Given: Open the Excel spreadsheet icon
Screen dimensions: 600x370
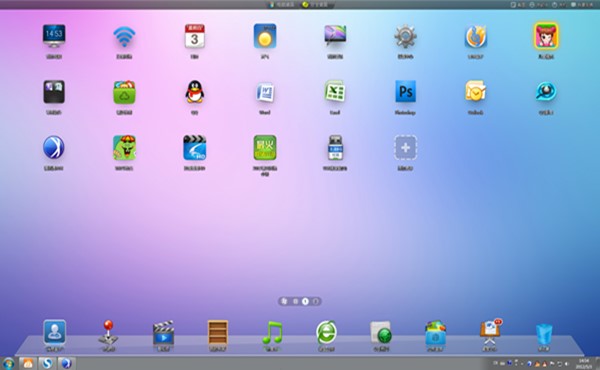Looking at the screenshot, I should [335, 91].
